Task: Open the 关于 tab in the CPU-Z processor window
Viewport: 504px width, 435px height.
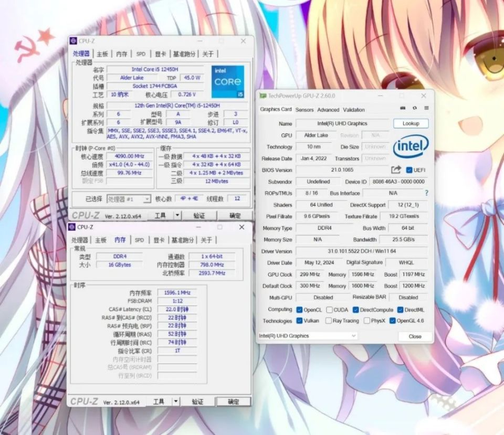Action: (x=208, y=54)
